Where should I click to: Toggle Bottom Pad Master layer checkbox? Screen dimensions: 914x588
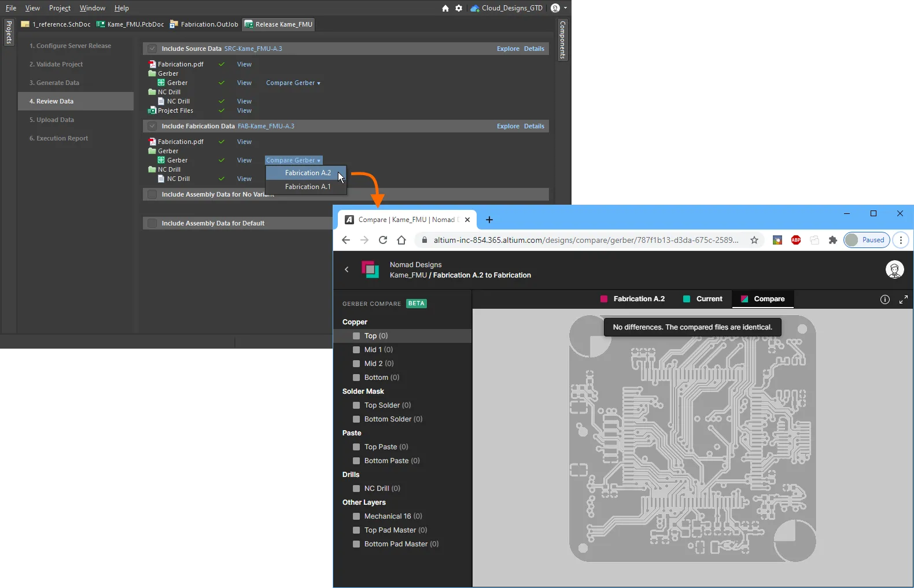click(x=356, y=544)
